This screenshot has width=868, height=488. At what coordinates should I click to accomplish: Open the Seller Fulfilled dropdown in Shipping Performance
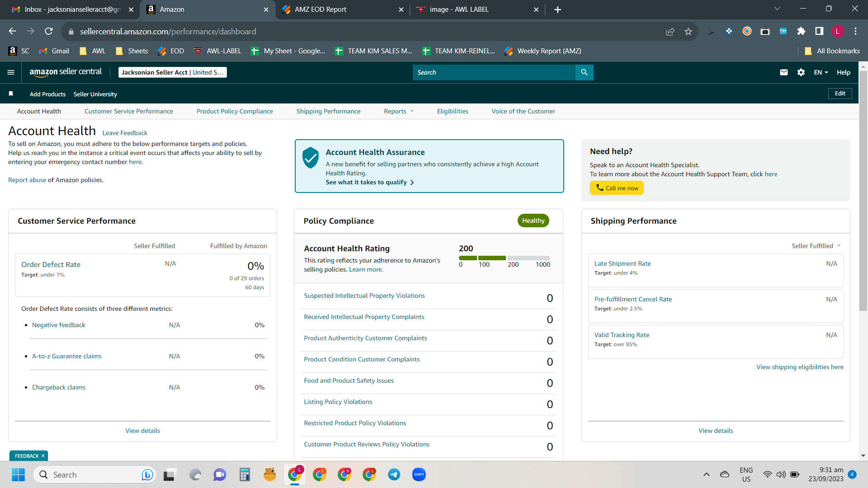click(816, 246)
